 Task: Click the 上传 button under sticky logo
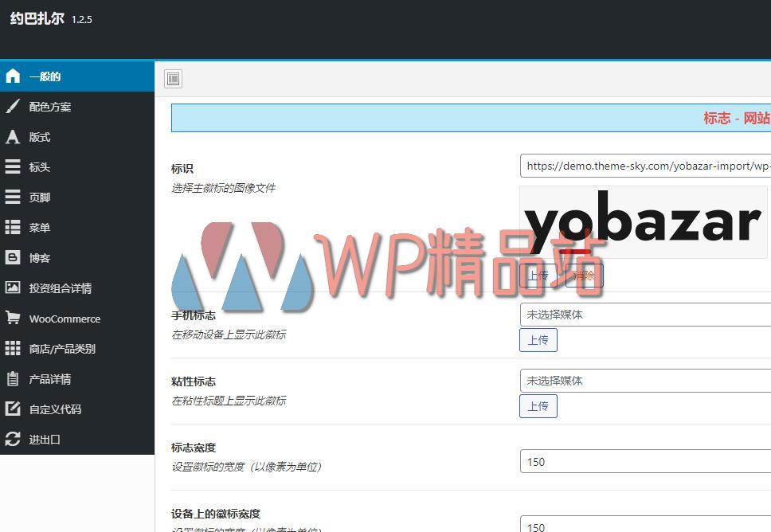point(538,405)
